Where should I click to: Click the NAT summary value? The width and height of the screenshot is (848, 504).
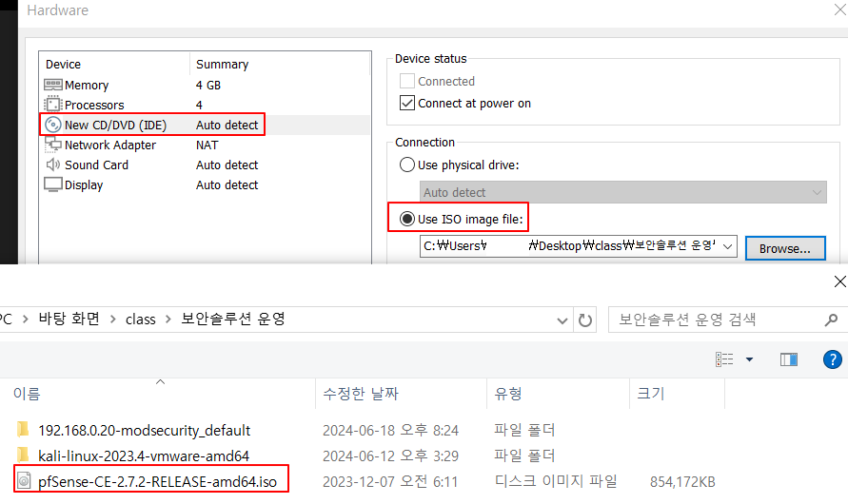[207, 145]
